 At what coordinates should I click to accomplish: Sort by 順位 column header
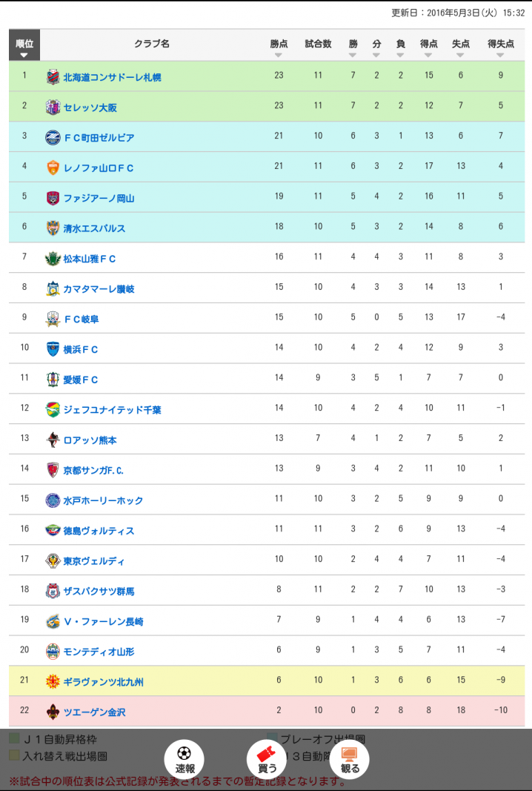coord(24,45)
